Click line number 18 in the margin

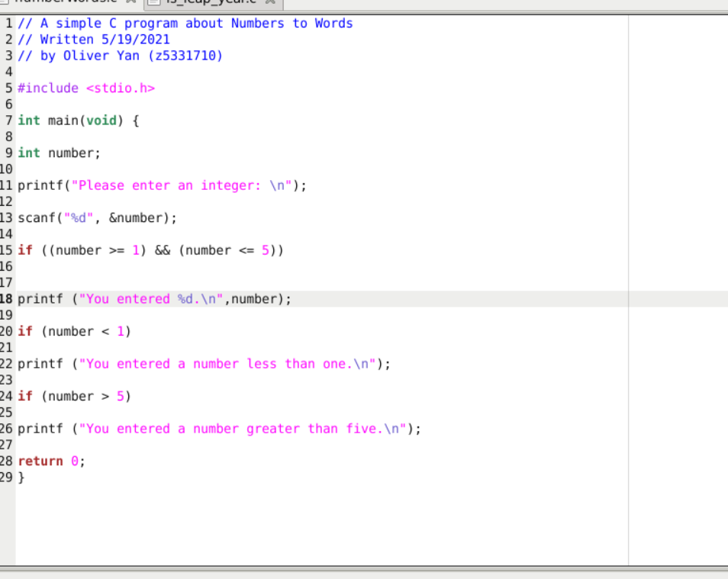[x=8, y=298]
